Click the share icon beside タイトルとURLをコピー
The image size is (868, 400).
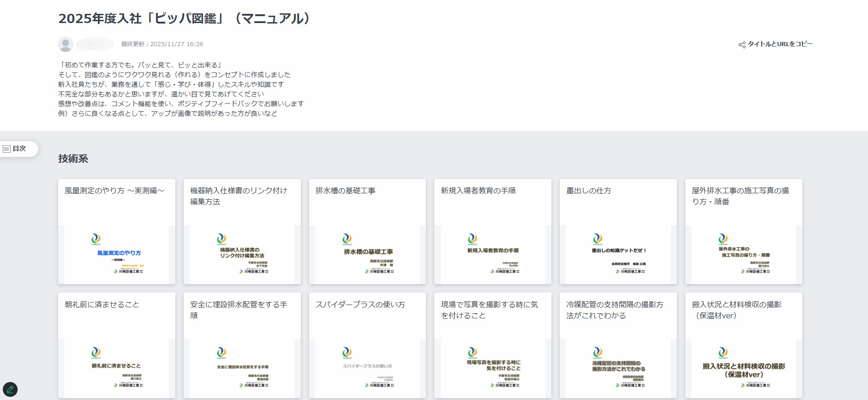point(742,45)
